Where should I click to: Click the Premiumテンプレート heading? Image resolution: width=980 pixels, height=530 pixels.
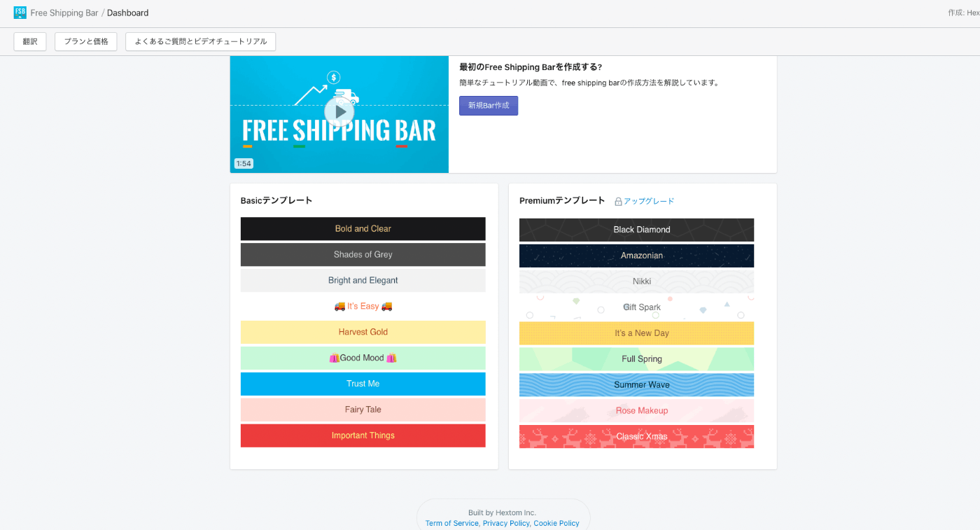pyautogui.click(x=562, y=201)
